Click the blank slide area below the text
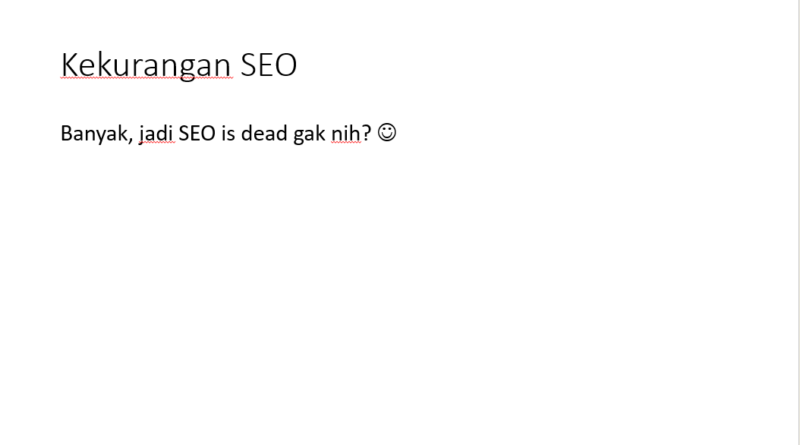This screenshot has width=800, height=445. tap(398, 296)
